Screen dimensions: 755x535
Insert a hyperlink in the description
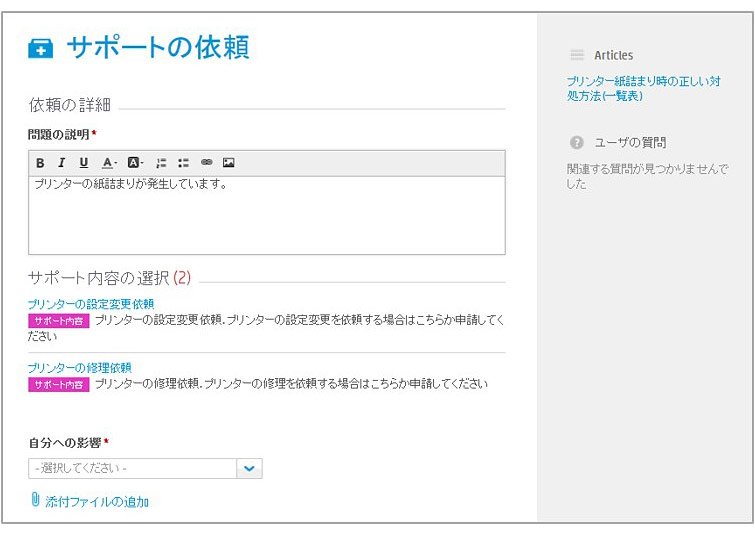click(207, 162)
